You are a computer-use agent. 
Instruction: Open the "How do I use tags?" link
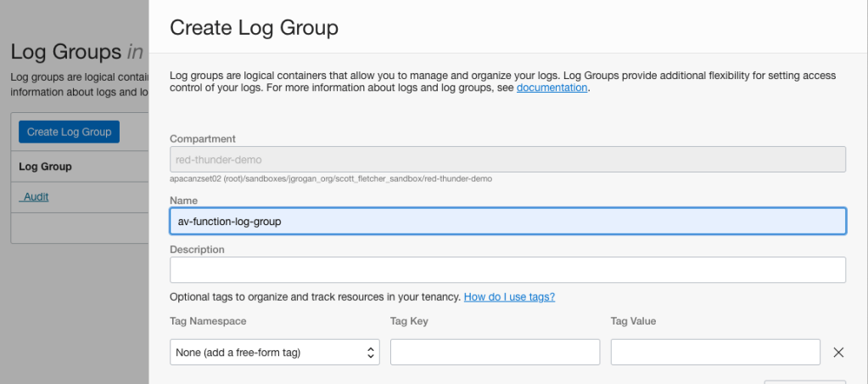(509, 297)
